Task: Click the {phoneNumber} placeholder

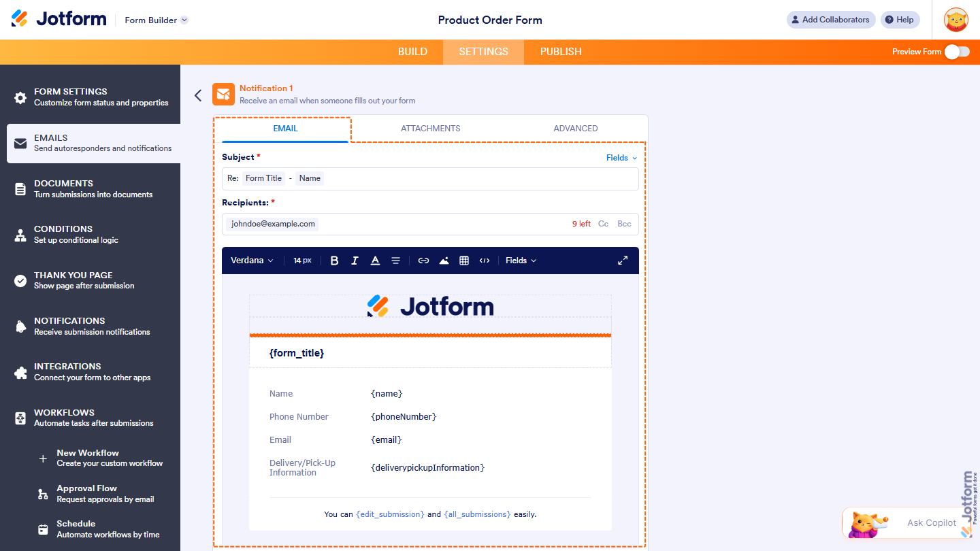Action: [404, 417]
